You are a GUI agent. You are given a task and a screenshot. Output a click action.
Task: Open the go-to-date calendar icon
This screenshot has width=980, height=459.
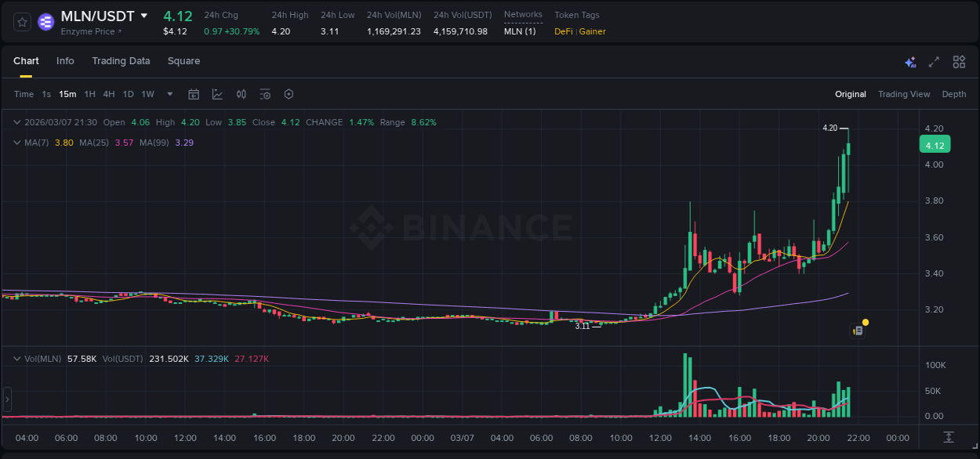(194, 94)
